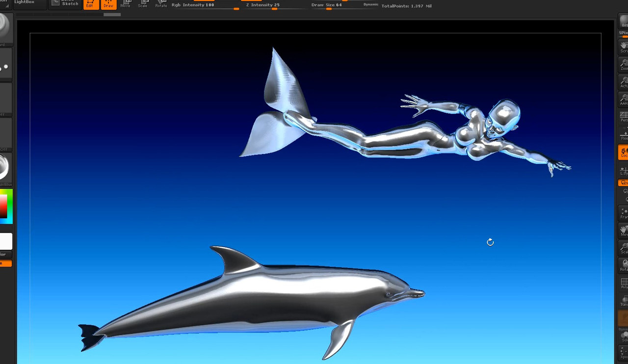Set canvas to AAHalf size
628x364 pixels.
[623, 100]
